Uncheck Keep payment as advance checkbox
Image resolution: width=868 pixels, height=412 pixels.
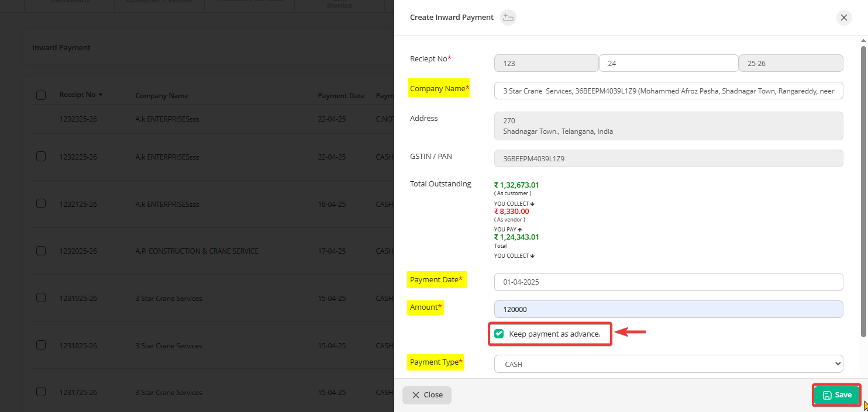point(499,334)
